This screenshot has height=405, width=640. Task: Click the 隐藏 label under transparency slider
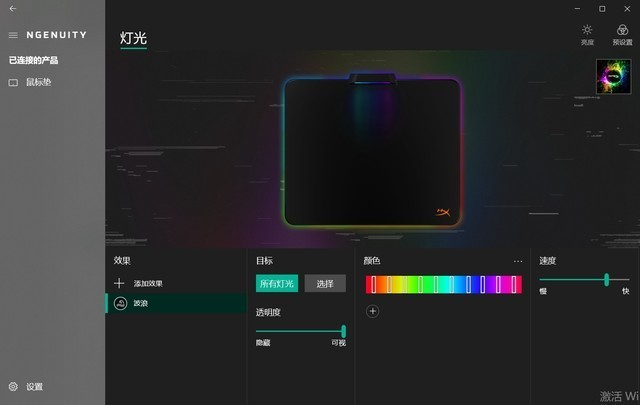click(x=263, y=343)
